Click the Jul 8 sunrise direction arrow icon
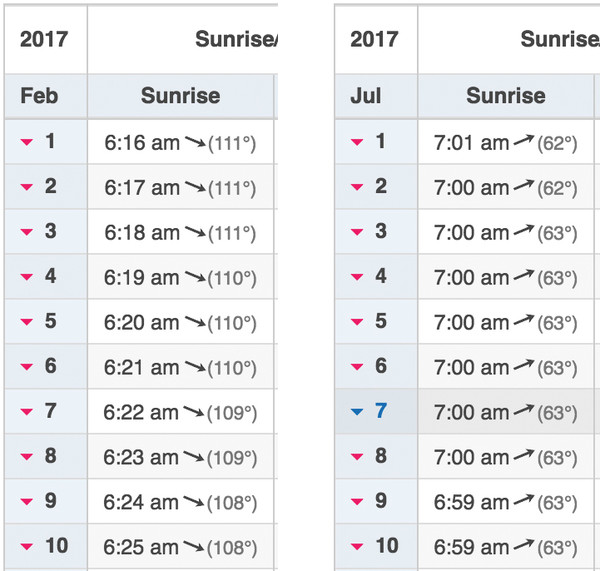The image size is (600, 571). point(524,458)
